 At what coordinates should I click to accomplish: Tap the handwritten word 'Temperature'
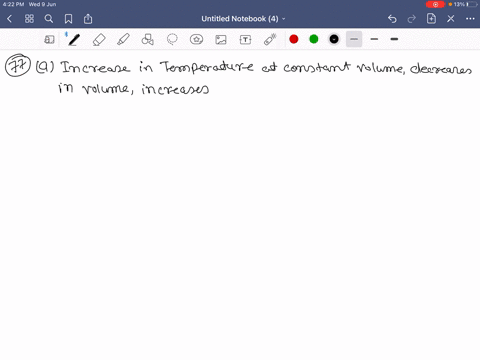(207, 67)
